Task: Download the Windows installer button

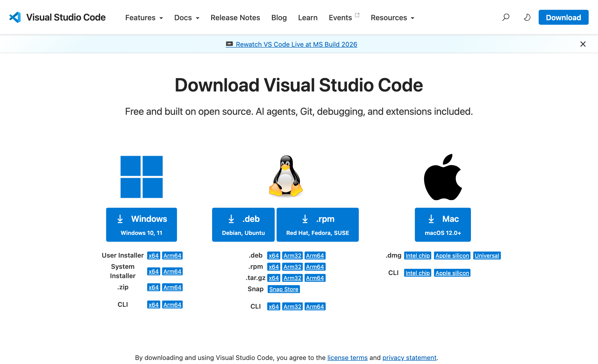Action: point(141,225)
